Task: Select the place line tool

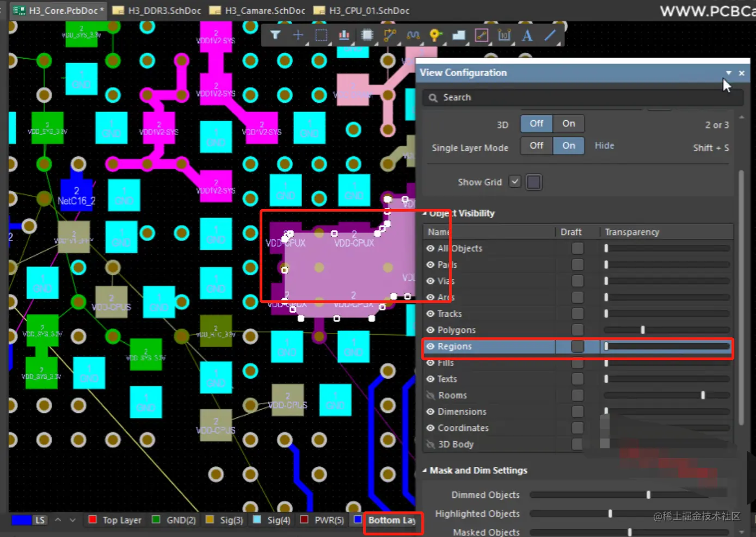Action: (x=550, y=35)
